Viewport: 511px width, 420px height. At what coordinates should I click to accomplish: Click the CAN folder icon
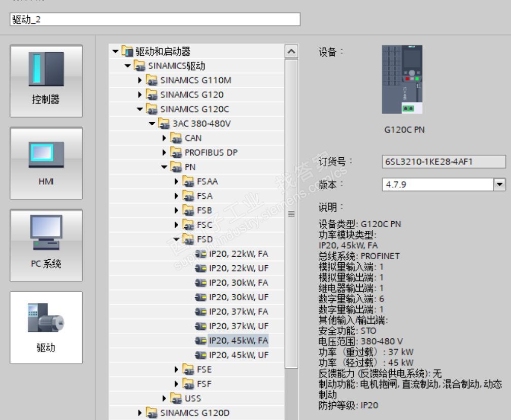[176, 138]
